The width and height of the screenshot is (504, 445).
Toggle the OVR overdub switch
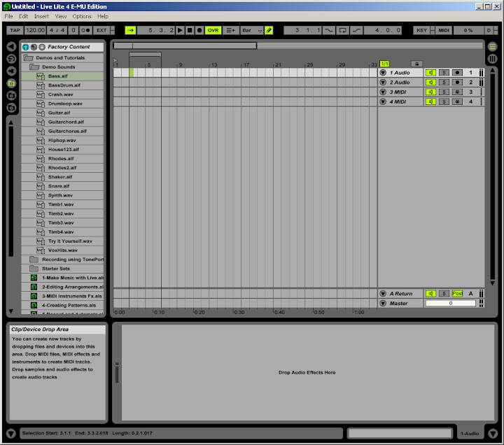click(213, 30)
